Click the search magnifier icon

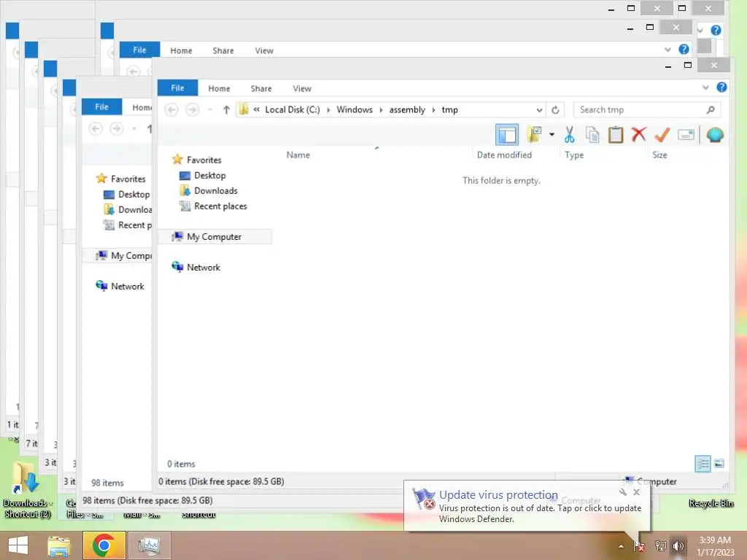711,110
